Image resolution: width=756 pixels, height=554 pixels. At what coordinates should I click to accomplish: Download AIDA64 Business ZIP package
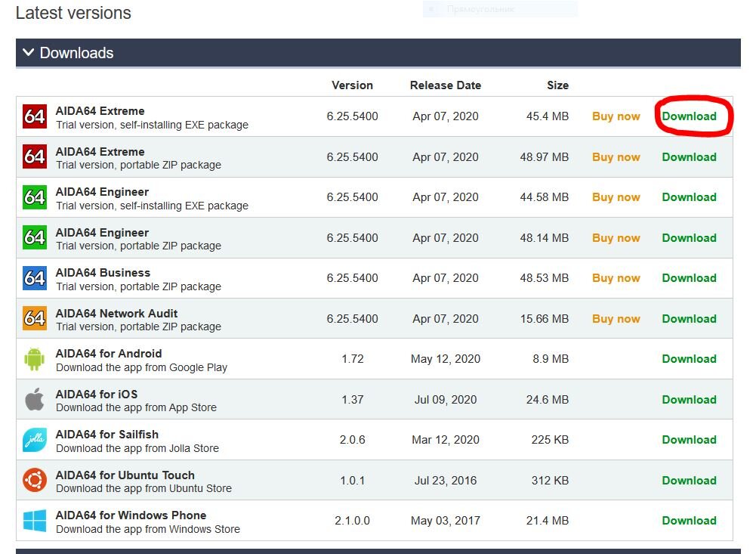(689, 278)
